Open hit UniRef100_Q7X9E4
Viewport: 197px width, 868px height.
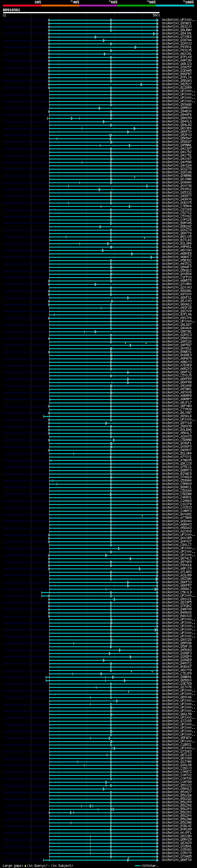176,37
